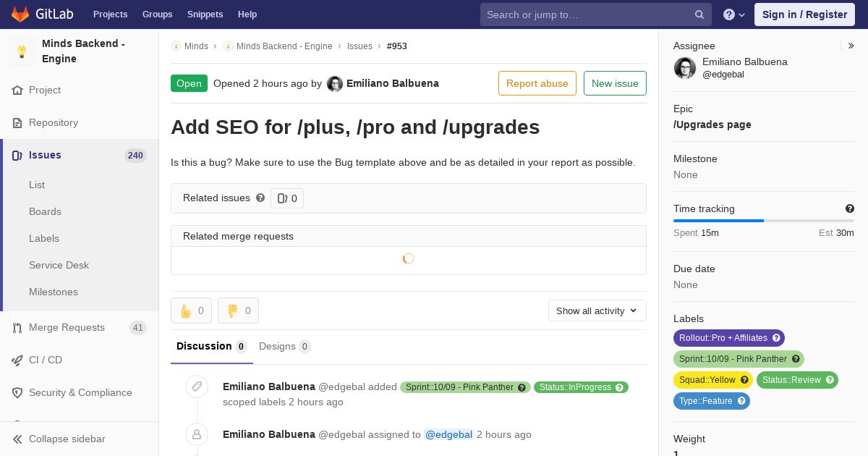
Task: Click the Minds breadcrumb icon
Action: coord(176,46)
